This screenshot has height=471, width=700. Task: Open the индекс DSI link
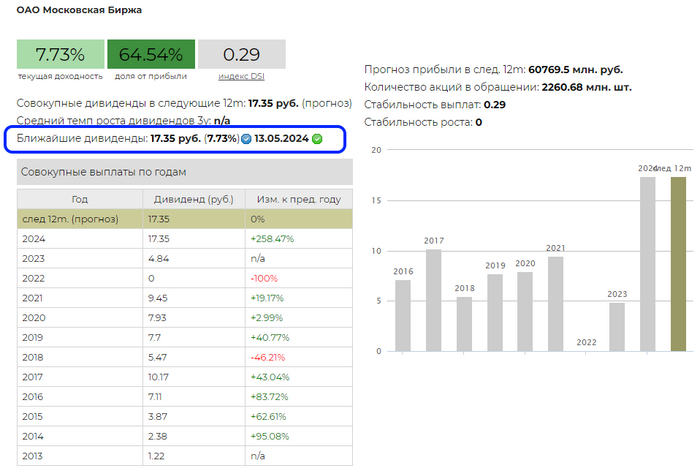[x=241, y=76]
